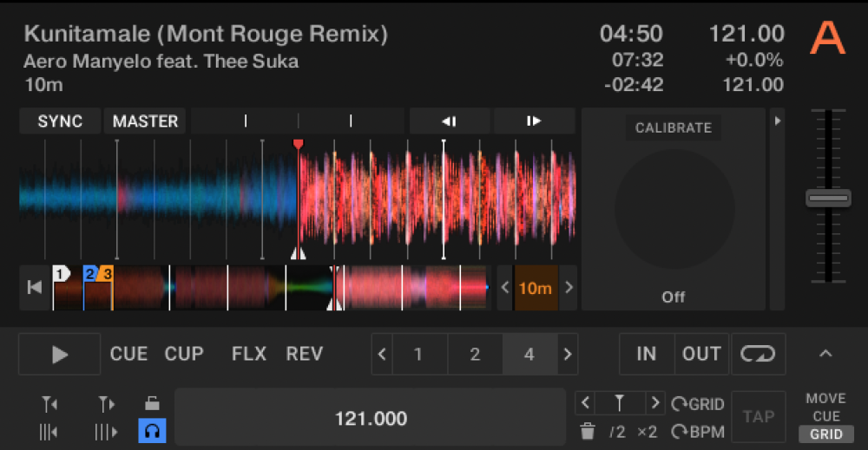Shift key up with right chevron
This screenshot has width=868, height=450.
pos(569,288)
